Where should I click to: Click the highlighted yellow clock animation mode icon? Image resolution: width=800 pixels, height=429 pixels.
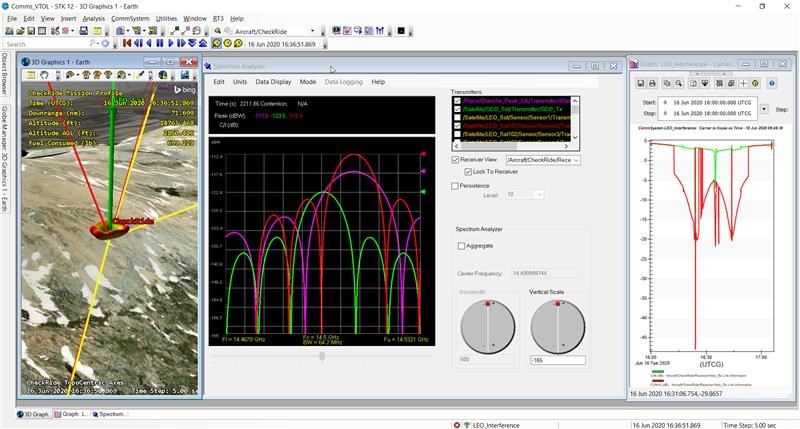click(x=216, y=44)
